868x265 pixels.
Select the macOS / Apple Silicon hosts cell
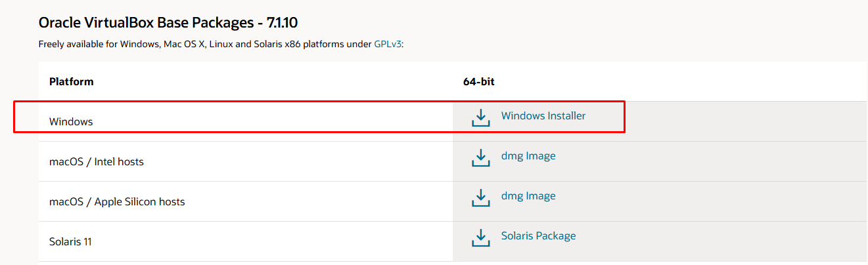[x=246, y=201]
